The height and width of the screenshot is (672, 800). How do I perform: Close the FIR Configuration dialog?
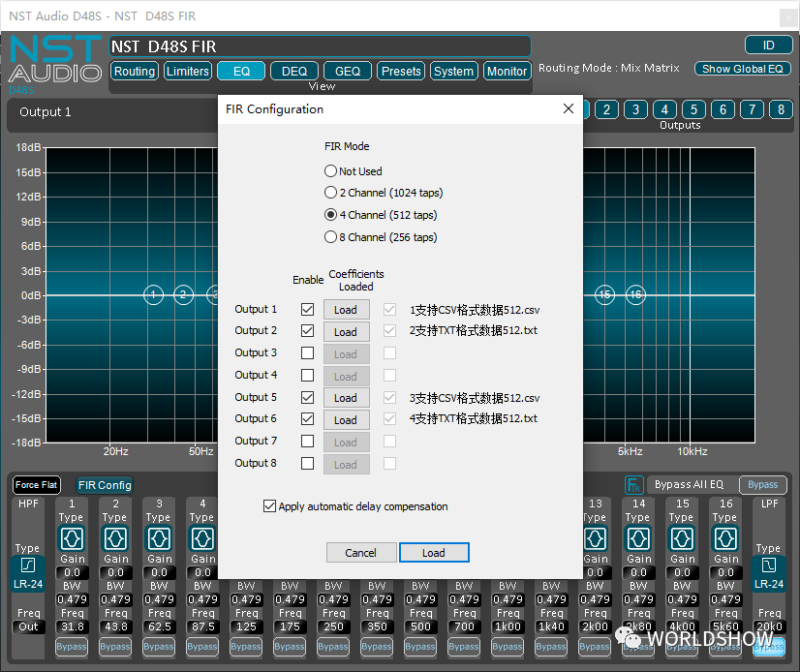[x=569, y=108]
